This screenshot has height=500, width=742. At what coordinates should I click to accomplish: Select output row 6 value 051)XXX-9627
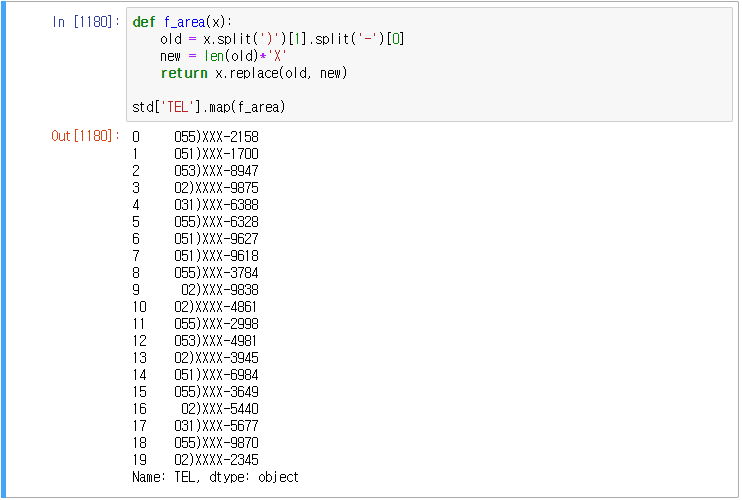coord(216,239)
